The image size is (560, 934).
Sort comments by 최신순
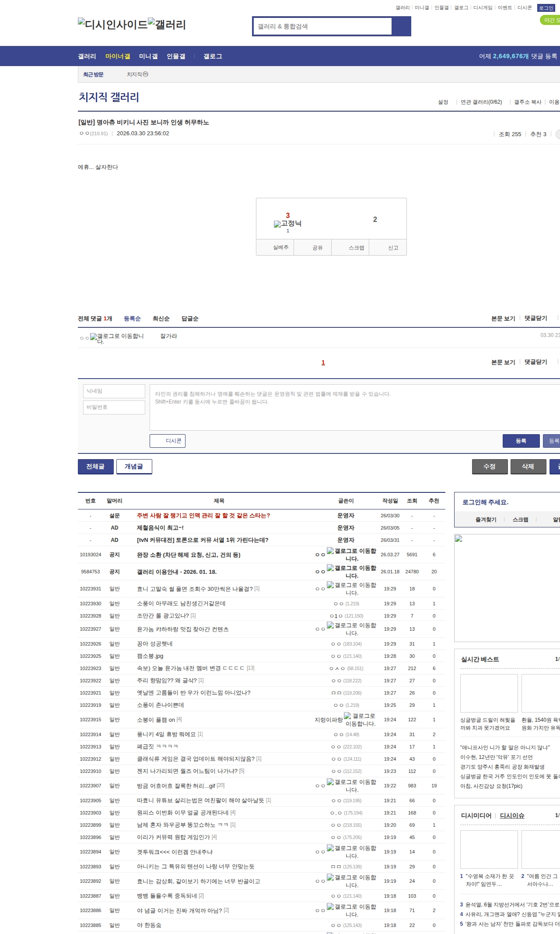click(x=161, y=319)
